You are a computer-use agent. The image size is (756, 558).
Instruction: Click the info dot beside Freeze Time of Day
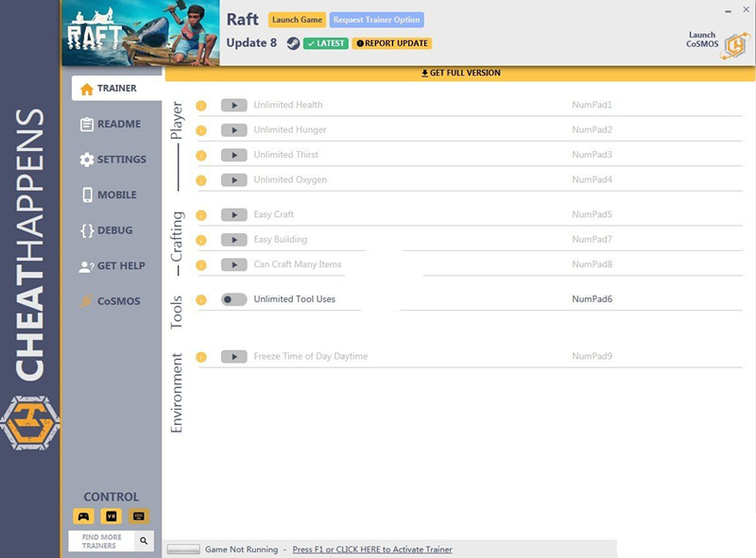click(x=201, y=357)
